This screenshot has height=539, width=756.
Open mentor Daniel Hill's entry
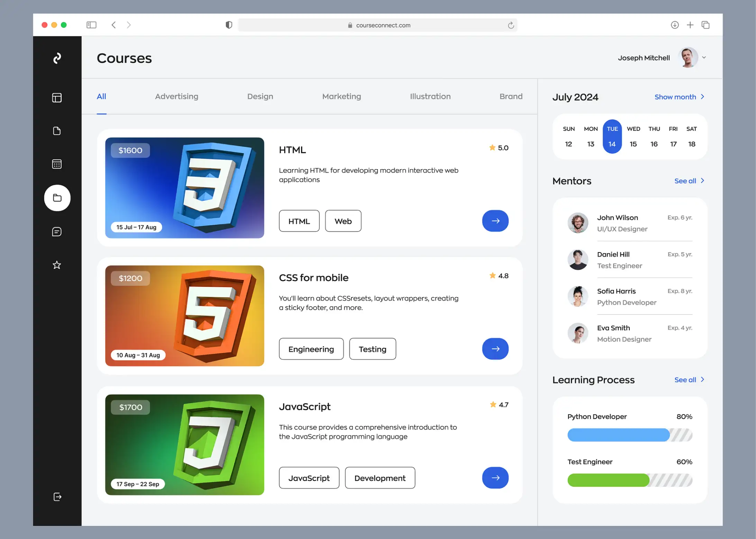tap(630, 260)
